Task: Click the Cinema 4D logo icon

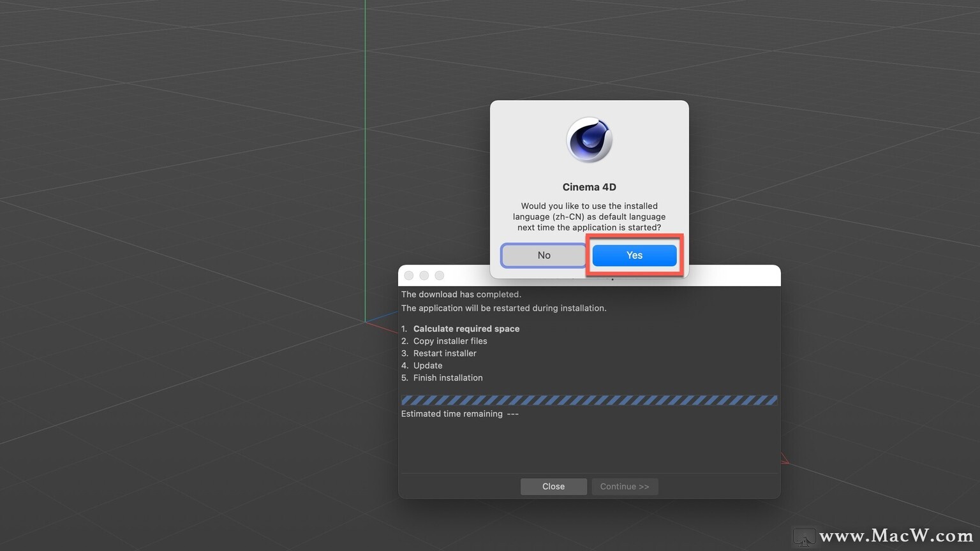Action: (x=590, y=140)
